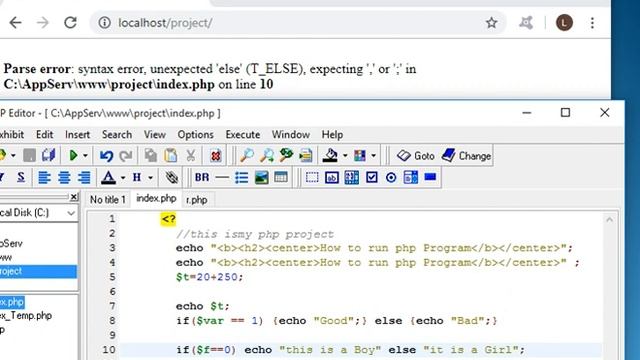Click the red X delete icon
Image resolution: width=640 pixels, height=360 pixels.
pos(216,156)
